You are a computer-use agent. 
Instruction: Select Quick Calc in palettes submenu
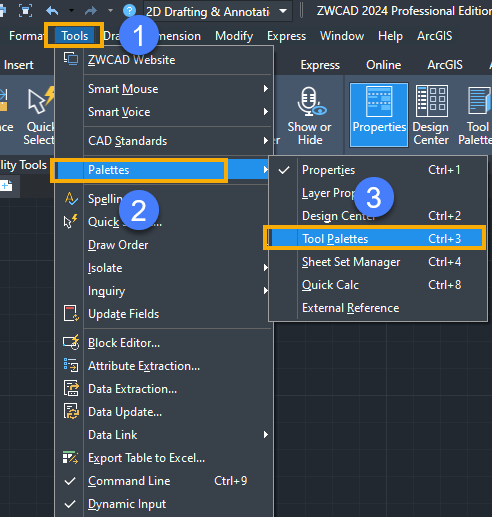[x=377, y=285]
